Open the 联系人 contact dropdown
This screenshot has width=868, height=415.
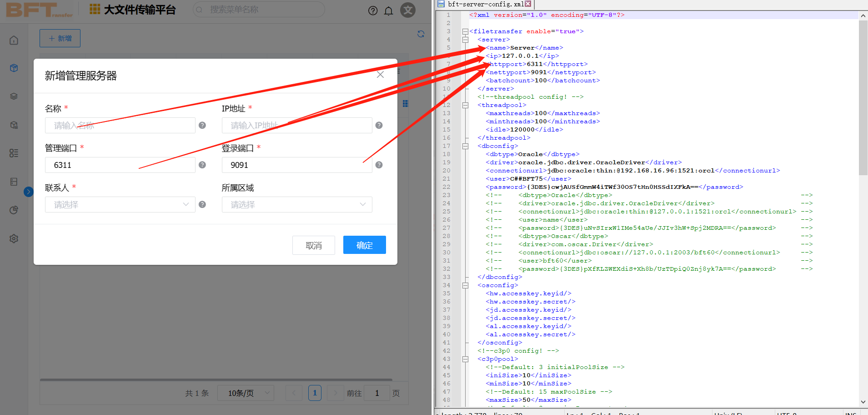120,204
